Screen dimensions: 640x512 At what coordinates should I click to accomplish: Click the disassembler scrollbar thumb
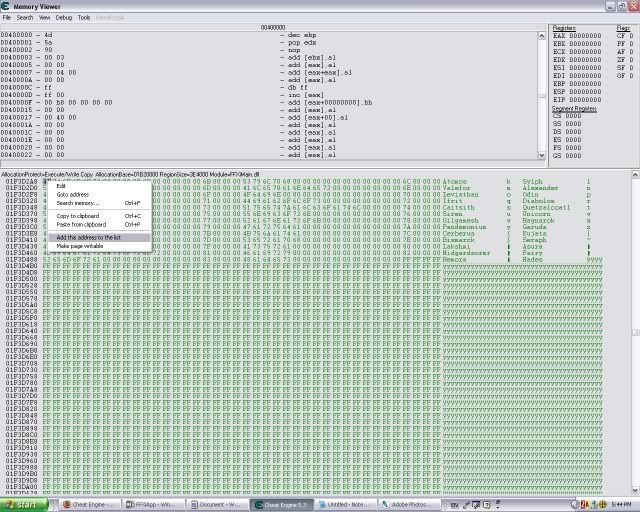tap(542, 96)
